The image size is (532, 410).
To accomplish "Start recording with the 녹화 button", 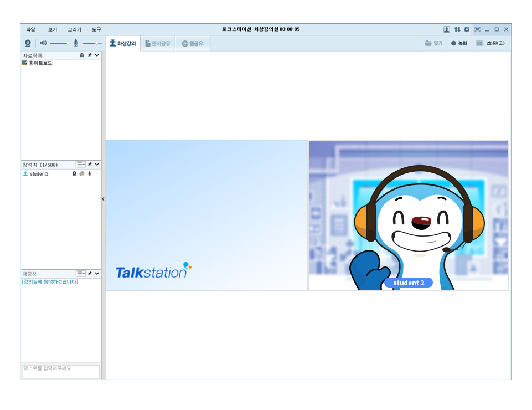I will click(459, 43).
